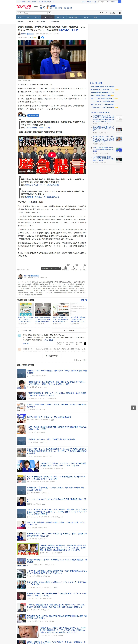This screenshot has height=644, width=138.
Task: Open ranking 2 article about 佐々木朗希
Action: click(104, 129)
